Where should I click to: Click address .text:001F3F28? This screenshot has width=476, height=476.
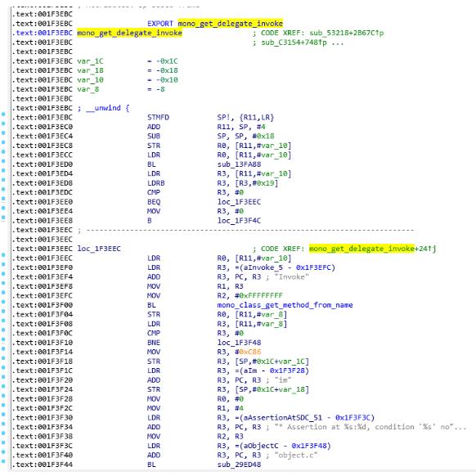pyautogui.click(x=43, y=399)
